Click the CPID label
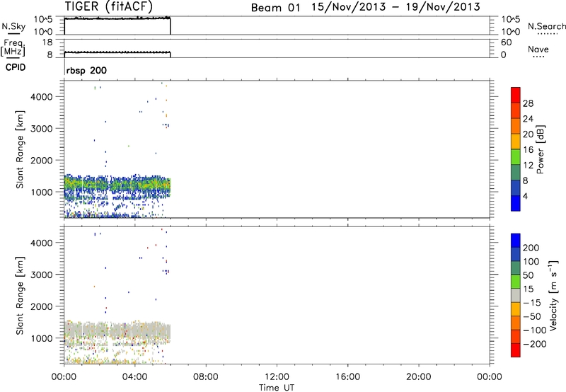Screen dimensions: 566x392 16,67
